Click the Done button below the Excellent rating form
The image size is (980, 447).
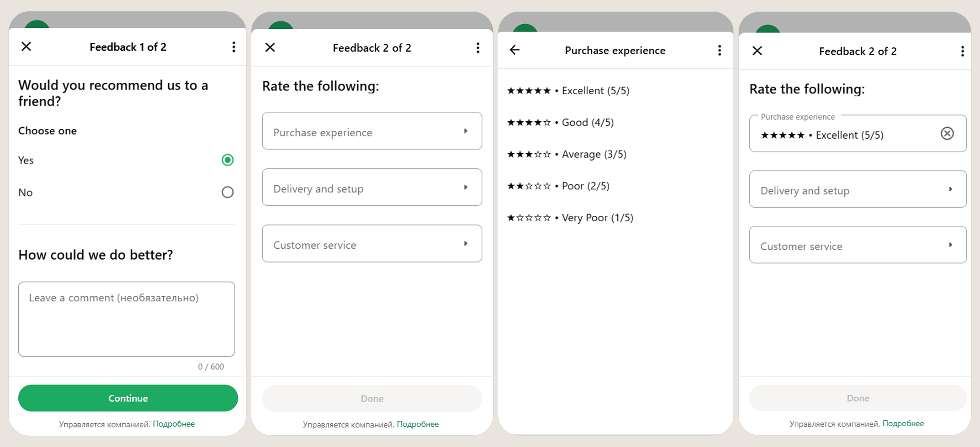coord(857,398)
